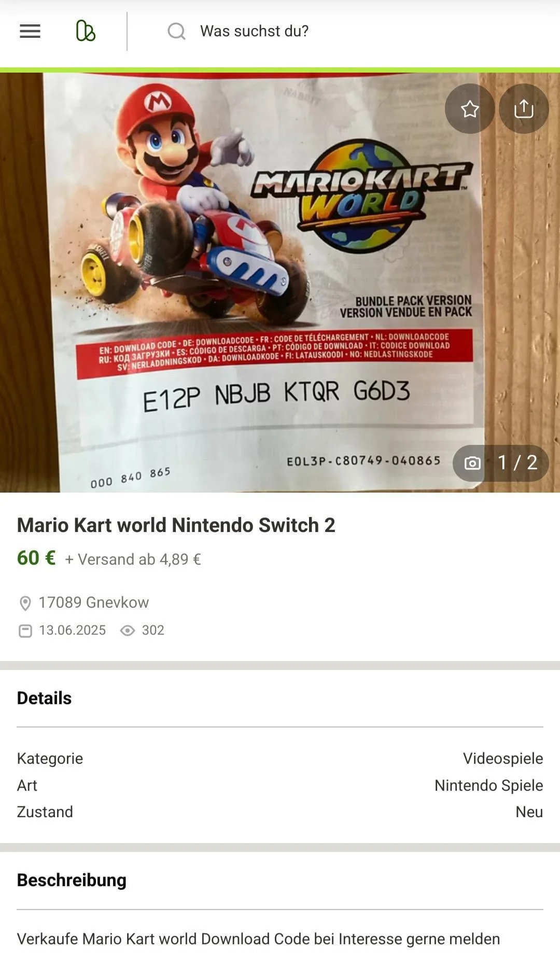560x953 pixels.
Task: Tap the camera icon in photo counter
Action: point(472,463)
